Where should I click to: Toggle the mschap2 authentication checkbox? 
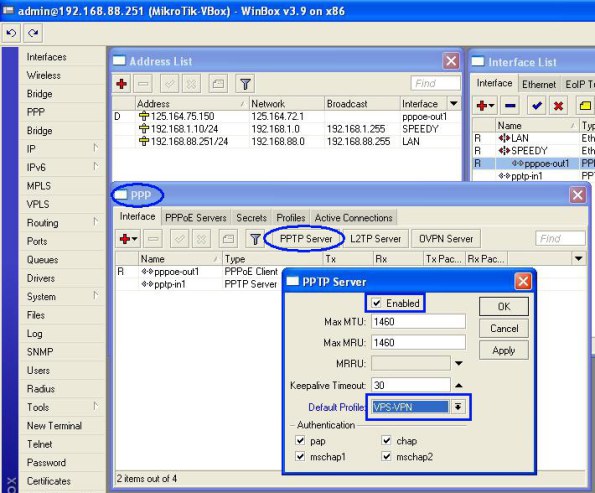(386, 456)
